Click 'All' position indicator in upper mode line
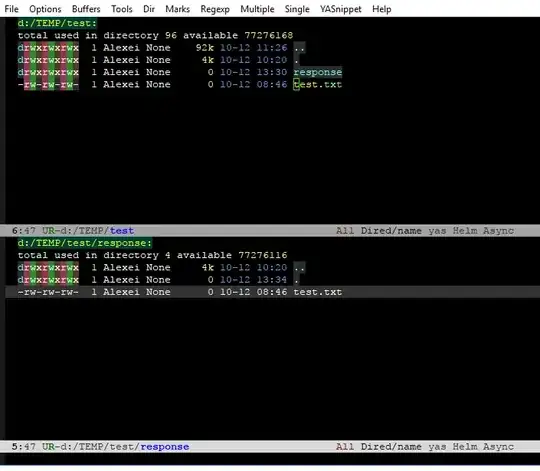 click(345, 230)
